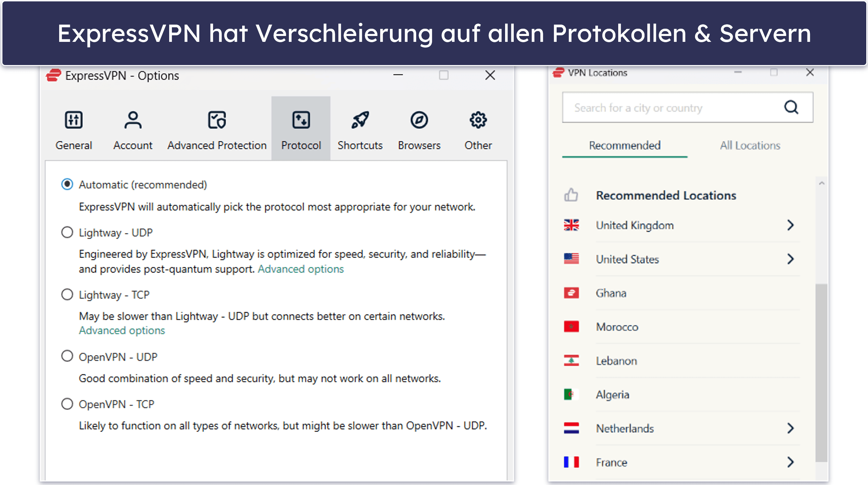Click the scroll-up arrow in VPN Locations
The image size is (868, 485).
(x=822, y=183)
